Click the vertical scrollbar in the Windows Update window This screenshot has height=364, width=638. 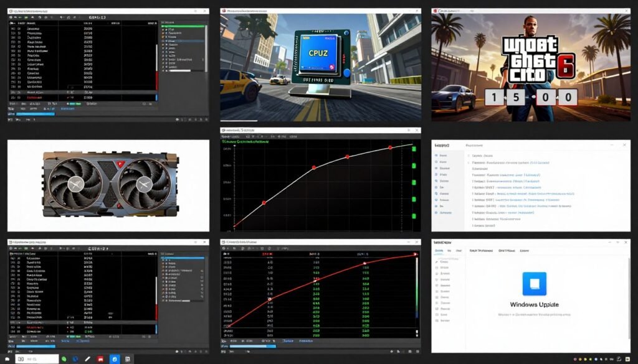point(628,299)
